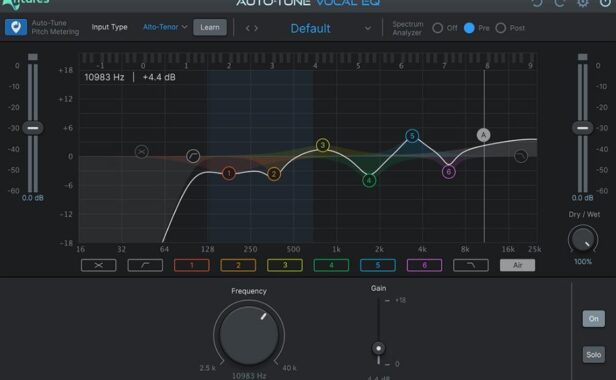Click the piano keyboard octave 4 label
Viewport: 616px width, 380px height.
click(315, 66)
